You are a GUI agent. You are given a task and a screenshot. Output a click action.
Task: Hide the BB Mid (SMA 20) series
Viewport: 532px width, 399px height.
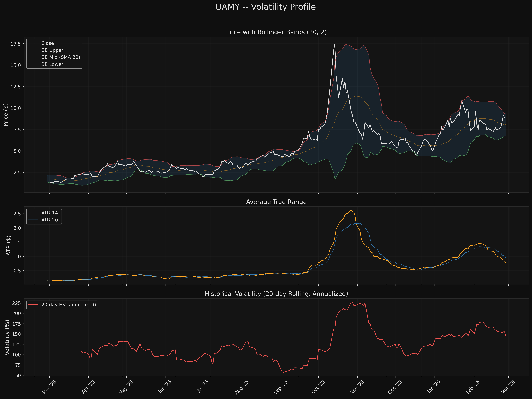[60, 57]
